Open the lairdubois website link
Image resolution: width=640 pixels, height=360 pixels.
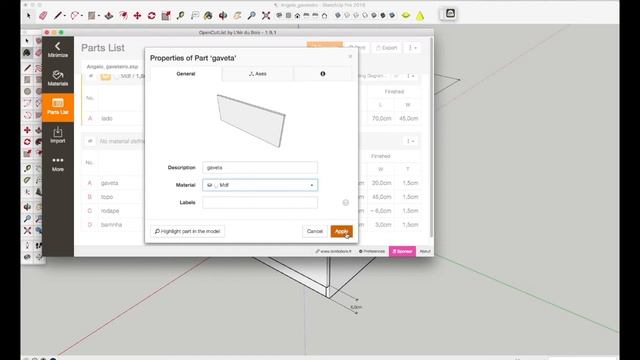pyautogui.click(x=333, y=251)
